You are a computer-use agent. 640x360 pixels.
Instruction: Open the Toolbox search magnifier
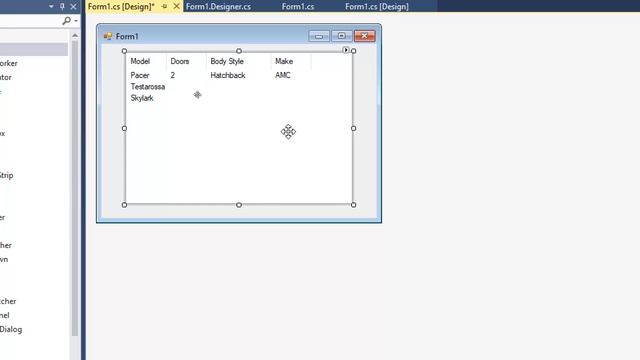(x=67, y=20)
